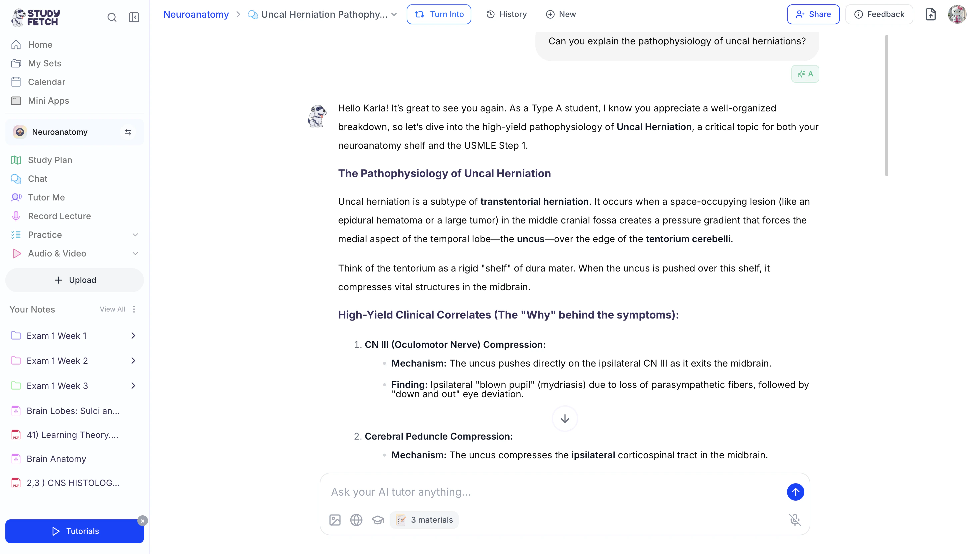
Task: Click the globe web search icon
Action: (x=356, y=520)
